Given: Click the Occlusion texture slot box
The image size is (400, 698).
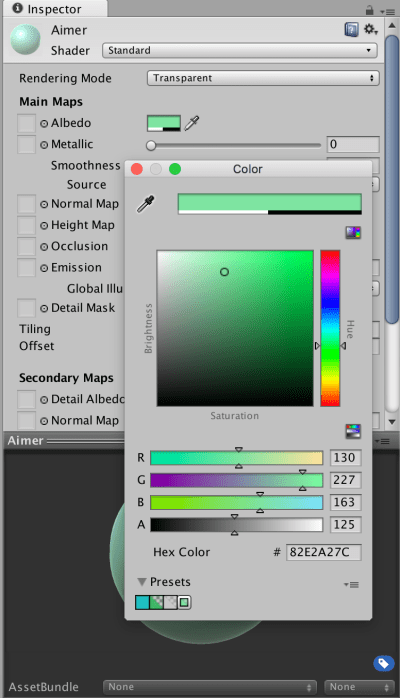Looking at the screenshot, I should 26,247.
